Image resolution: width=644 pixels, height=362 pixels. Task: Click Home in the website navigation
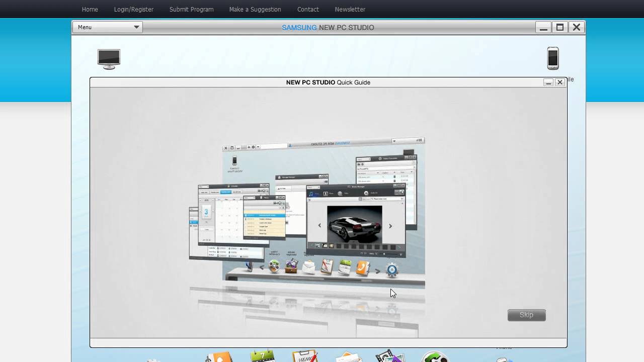coord(90,9)
